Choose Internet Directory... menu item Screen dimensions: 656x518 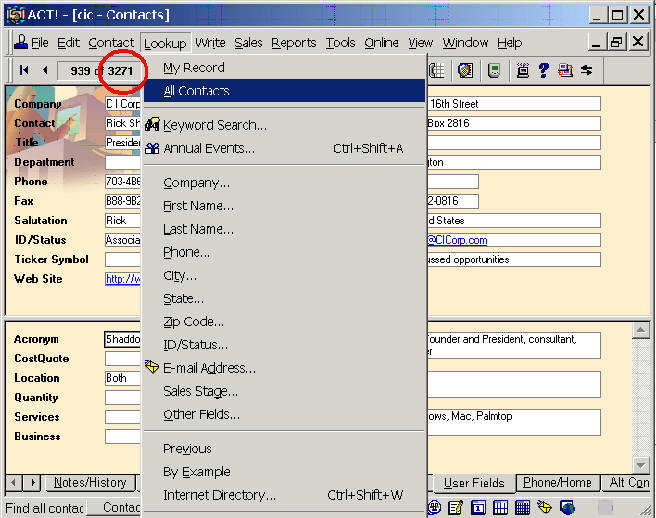tap(284, 495)
